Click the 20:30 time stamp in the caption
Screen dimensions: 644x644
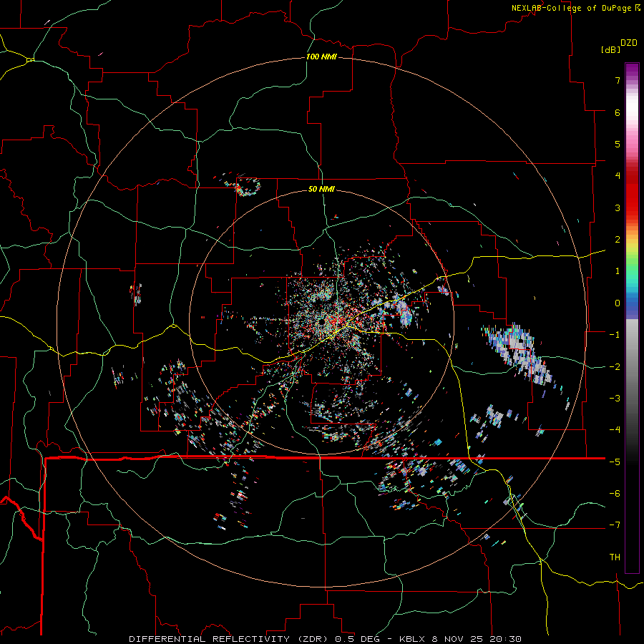pyautogui.click(x=507, y=639)
